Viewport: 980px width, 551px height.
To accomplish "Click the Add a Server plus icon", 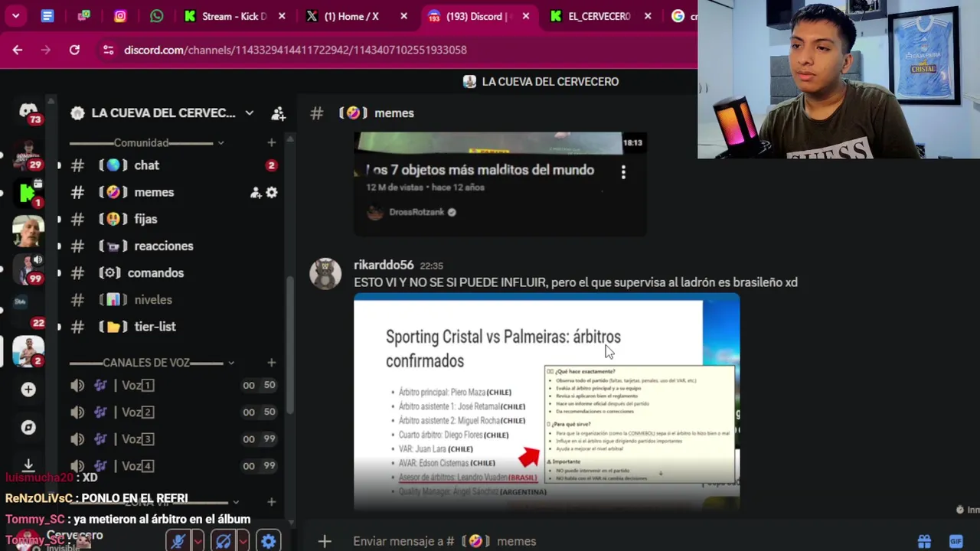I will [x=28, y=390].
